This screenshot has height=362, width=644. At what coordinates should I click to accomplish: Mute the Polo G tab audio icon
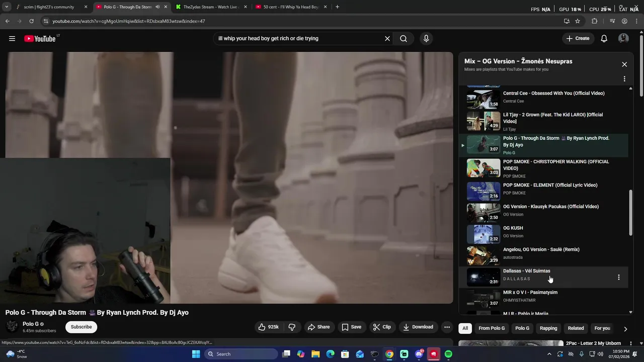tap(157, 7)
